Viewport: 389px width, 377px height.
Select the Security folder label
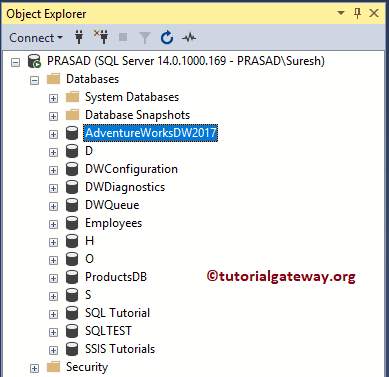pyautogui.click(x=87, y=367)
